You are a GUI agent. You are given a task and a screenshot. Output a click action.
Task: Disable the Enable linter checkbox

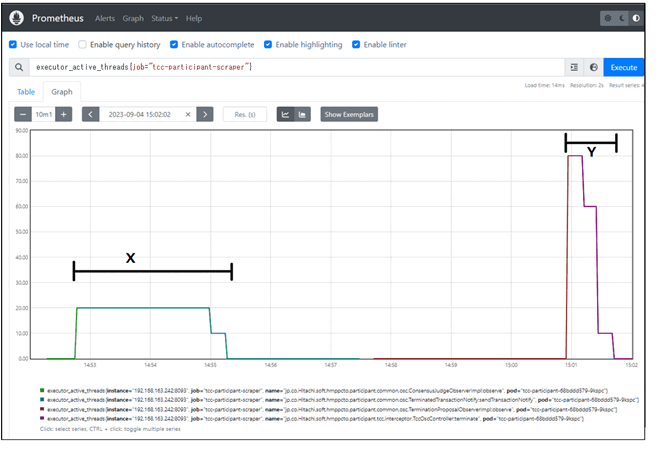(x=357, y=45)
